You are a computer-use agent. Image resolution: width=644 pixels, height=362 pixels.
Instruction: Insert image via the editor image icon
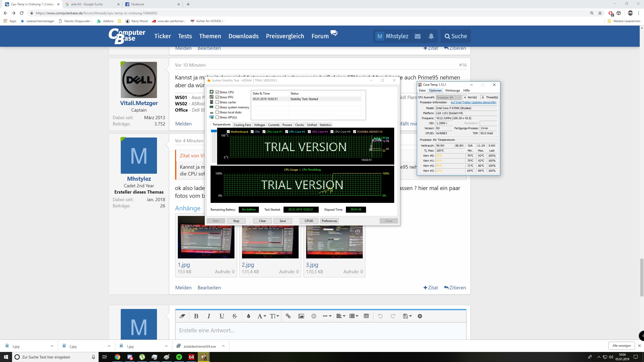[x=301, y=316]
